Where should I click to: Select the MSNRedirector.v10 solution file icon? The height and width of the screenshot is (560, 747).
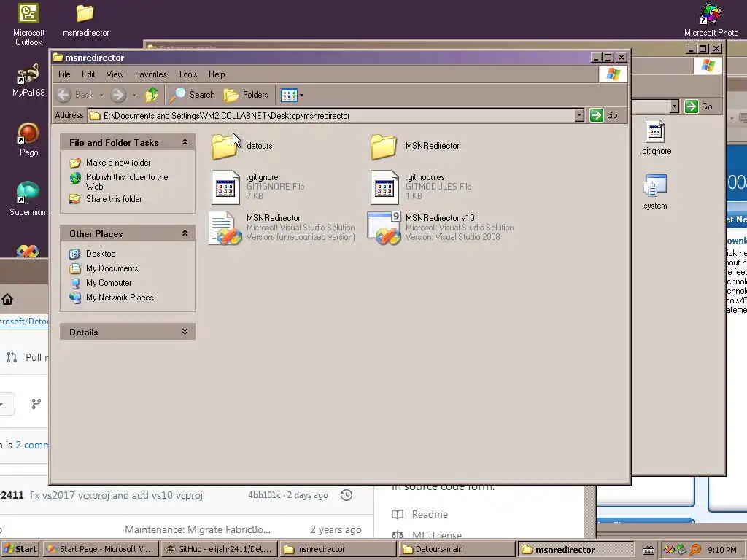[x=384, y=228]
